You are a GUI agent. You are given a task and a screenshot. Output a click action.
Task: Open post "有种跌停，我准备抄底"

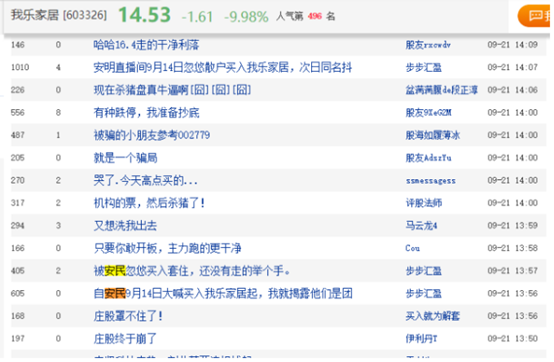click(146, 113)
